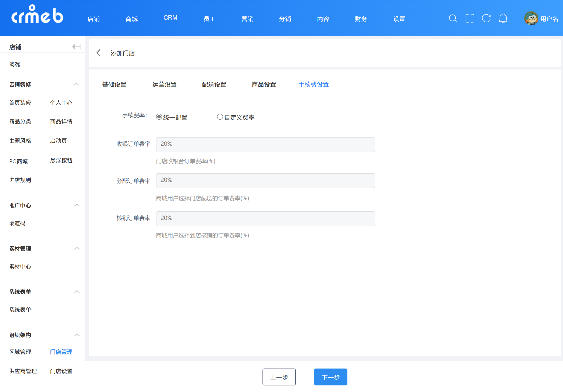Open the 营销 top menu
Viewport: 563px width, 392px height.
tap(247, 19)
